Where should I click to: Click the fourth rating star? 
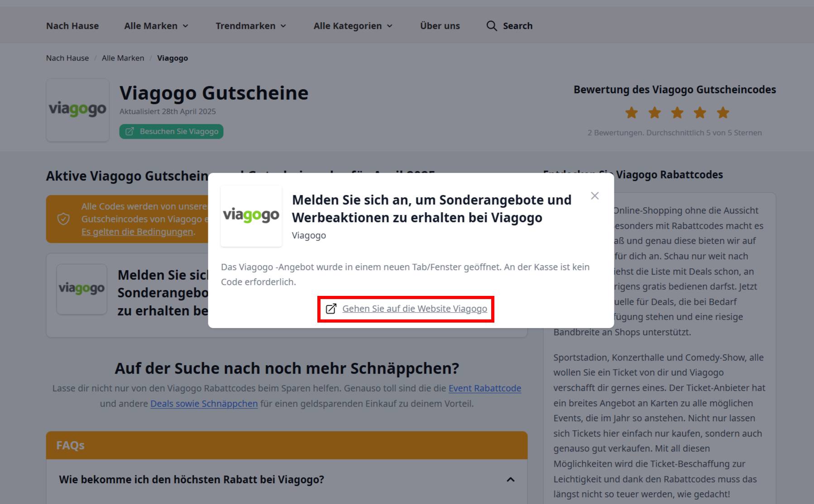[x=700, y=113]
